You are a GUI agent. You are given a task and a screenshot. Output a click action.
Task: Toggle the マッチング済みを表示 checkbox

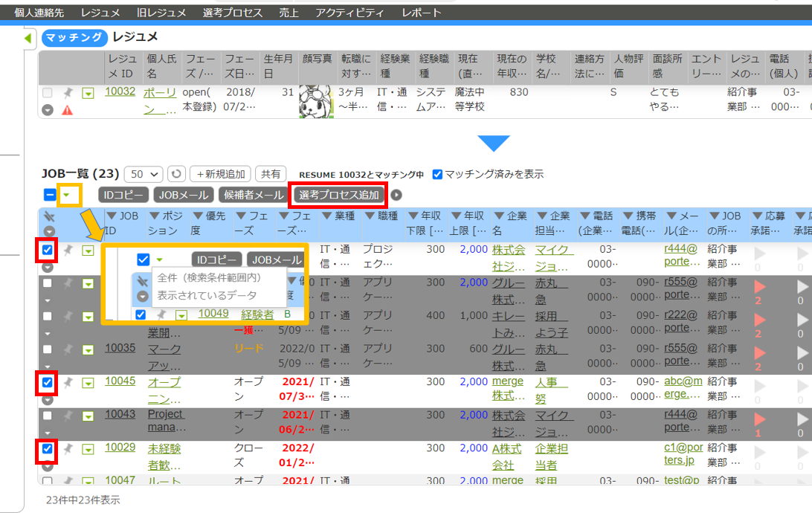click(x=437, y=174)
